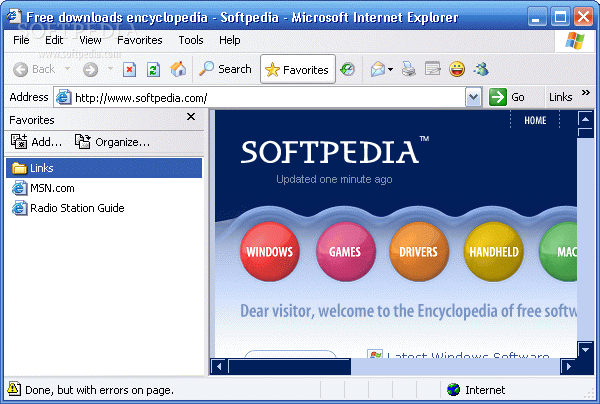Screen dimensions: 600x404
Task: Click the page error warning status icon
Action: [x=14, y=389]
